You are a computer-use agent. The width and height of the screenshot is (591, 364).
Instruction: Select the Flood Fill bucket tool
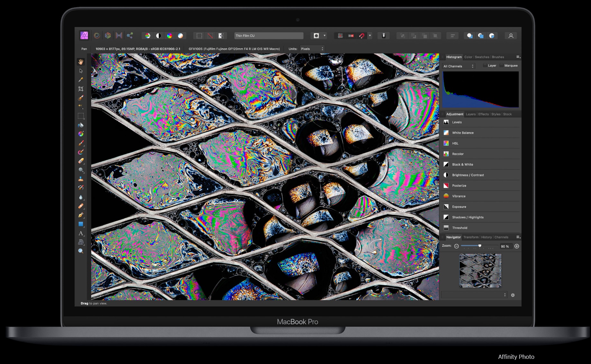[x=81, y=125]
